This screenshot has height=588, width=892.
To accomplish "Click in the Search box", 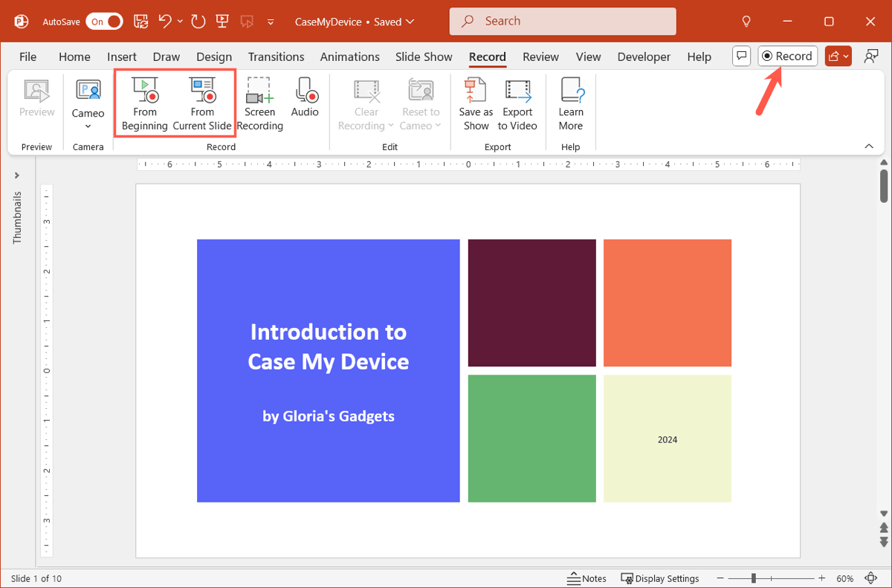I will click(x=563, y=22).
